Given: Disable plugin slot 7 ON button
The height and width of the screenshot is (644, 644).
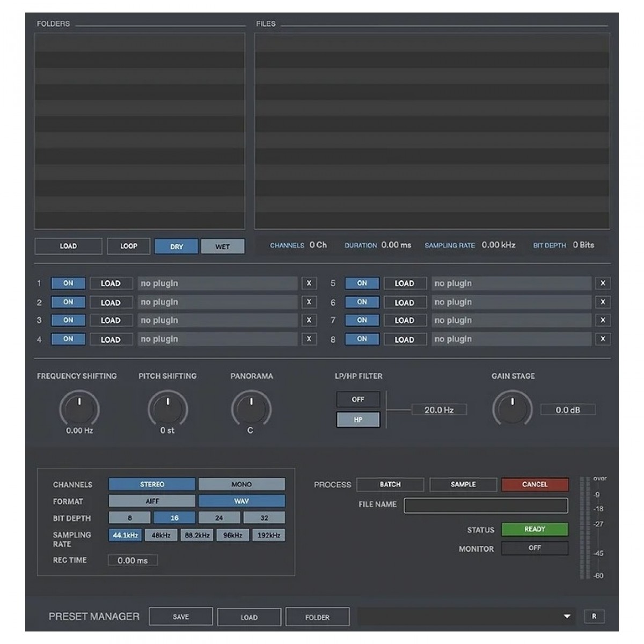Looking at the screenshot, I should (362, 320).
